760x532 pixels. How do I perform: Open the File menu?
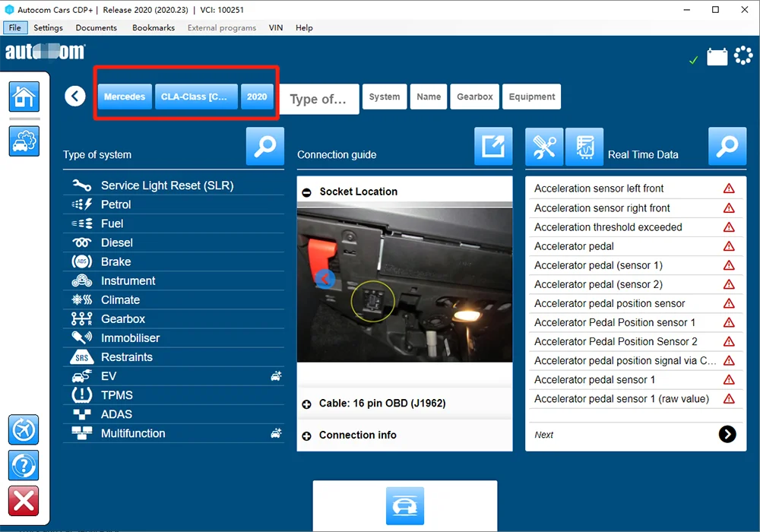(x=15, y=27)
